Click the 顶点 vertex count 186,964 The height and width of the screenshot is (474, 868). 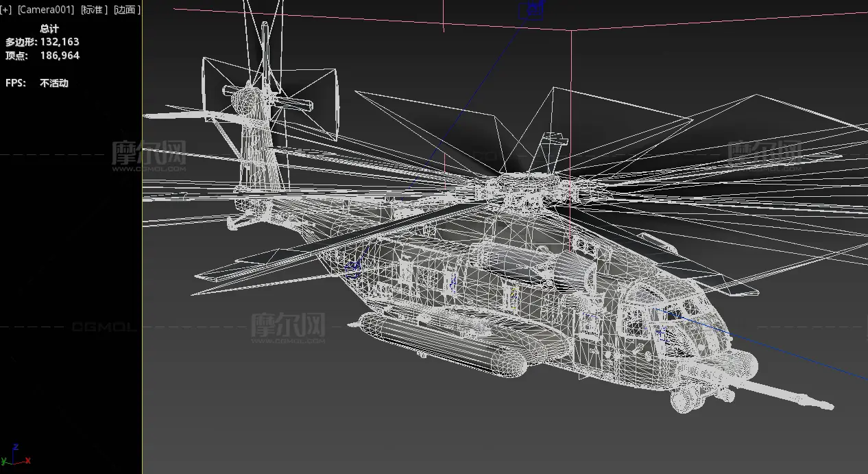click(59, 56)
